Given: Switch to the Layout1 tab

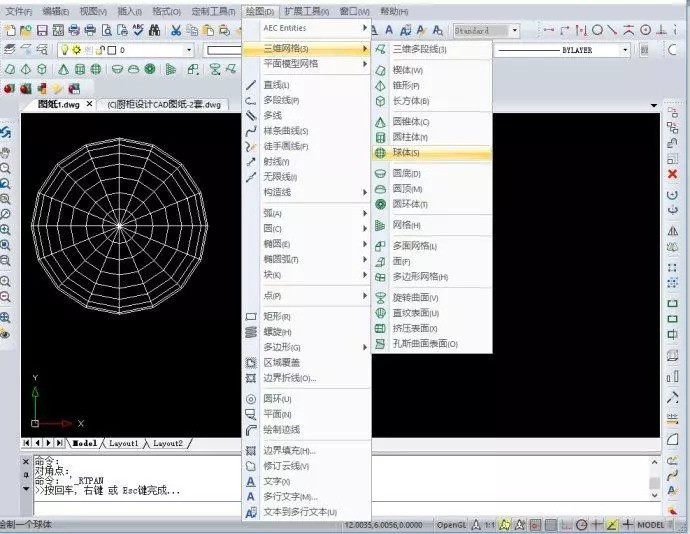Looking at the screenshot, I should click(123, 442).
